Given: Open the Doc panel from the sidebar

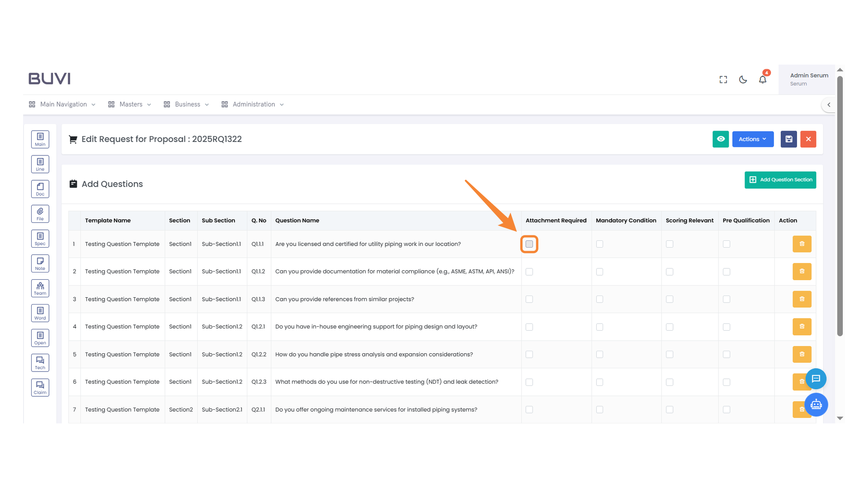Looking at the screenshot, I should click(x=40, y=189).
